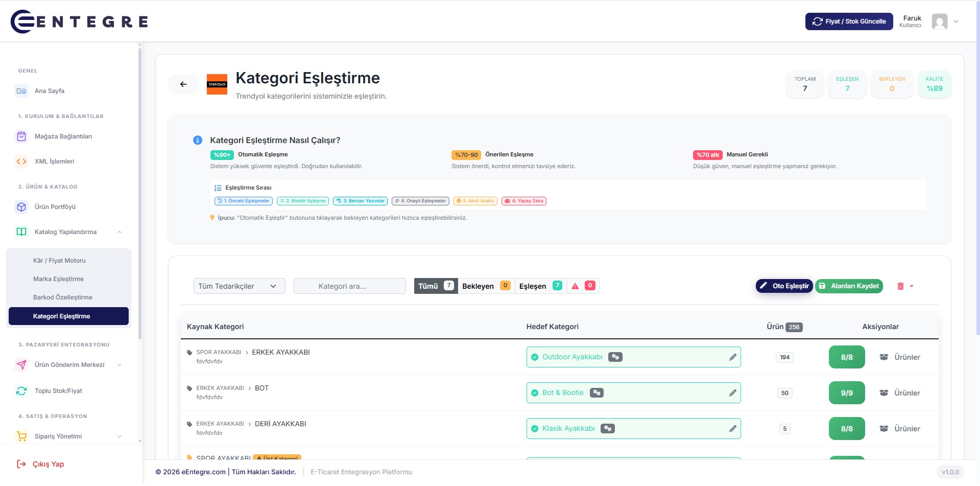Click Çıkış Yap logout link
The height and width of the screenshot is (486, 980).
41,464
